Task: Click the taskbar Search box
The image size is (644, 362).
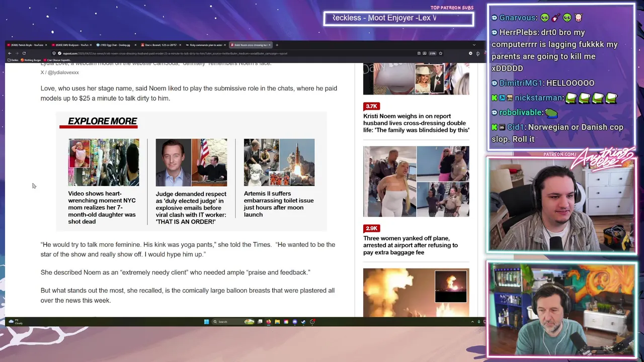Action: (x=232, y=322)
